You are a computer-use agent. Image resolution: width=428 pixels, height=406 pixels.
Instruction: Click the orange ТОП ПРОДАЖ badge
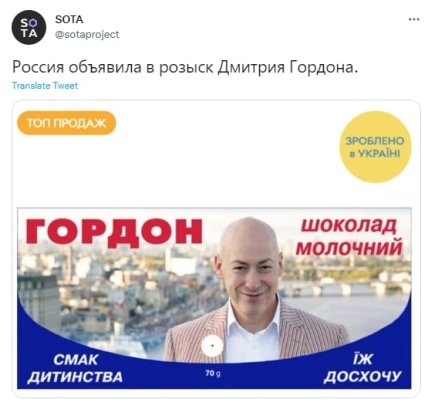click(x=66, y=123)
